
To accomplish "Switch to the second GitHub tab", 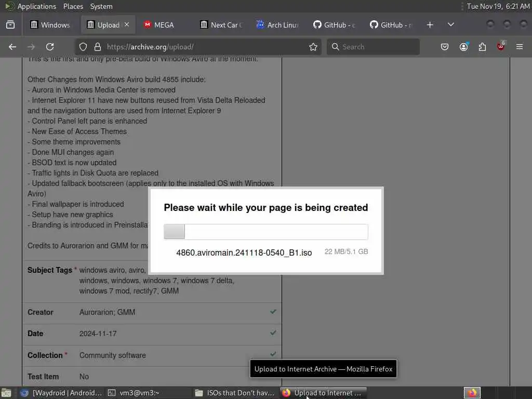I will click(x=391, y=25).
